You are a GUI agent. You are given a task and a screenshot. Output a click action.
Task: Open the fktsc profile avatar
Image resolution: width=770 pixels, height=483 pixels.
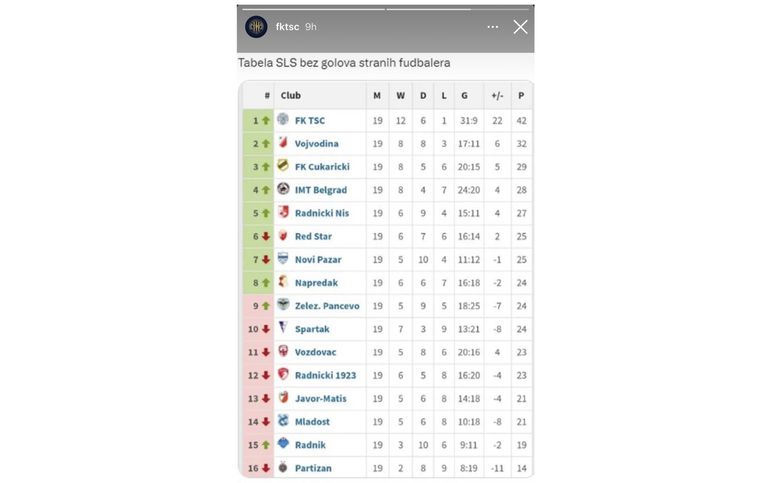tap(256, 27)
